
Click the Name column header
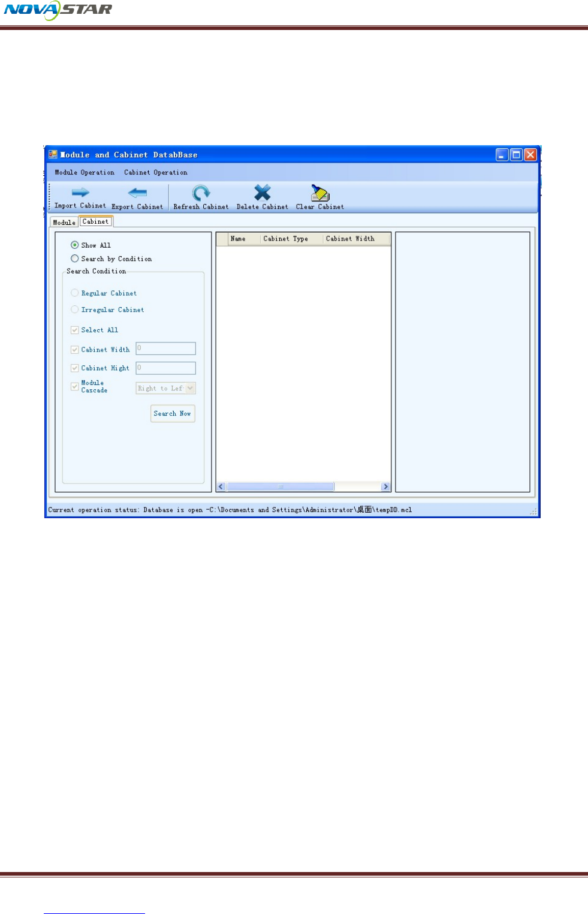(x=244, y=239)
